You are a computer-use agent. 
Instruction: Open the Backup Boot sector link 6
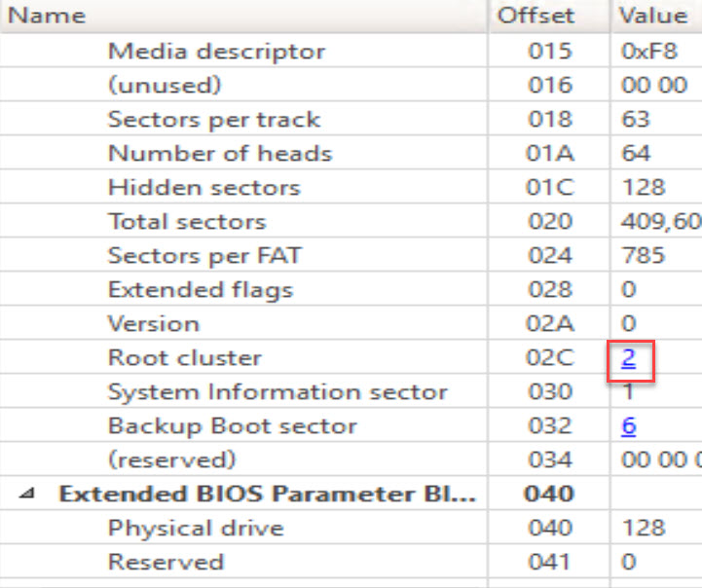629,426
